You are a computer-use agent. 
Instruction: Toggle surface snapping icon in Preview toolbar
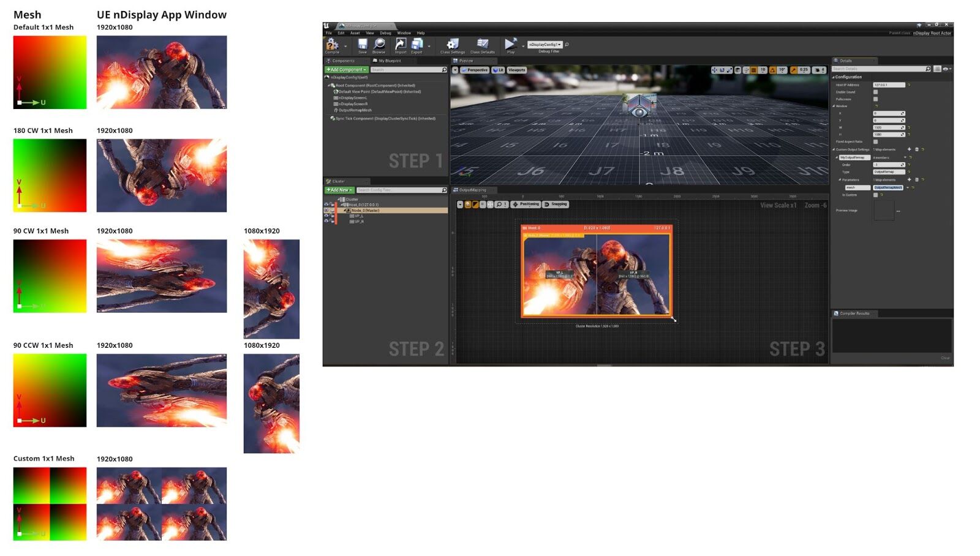click(746, 70)
